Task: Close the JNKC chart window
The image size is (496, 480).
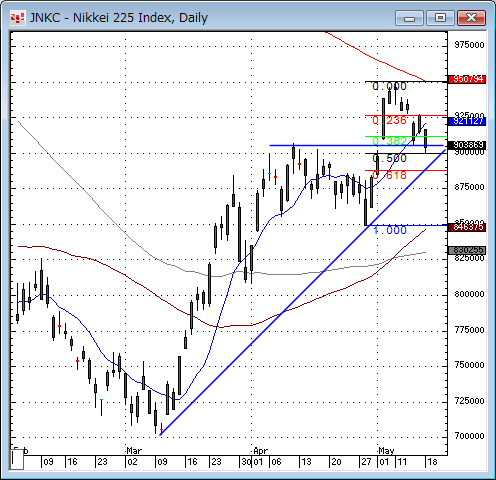Action: 471,18
